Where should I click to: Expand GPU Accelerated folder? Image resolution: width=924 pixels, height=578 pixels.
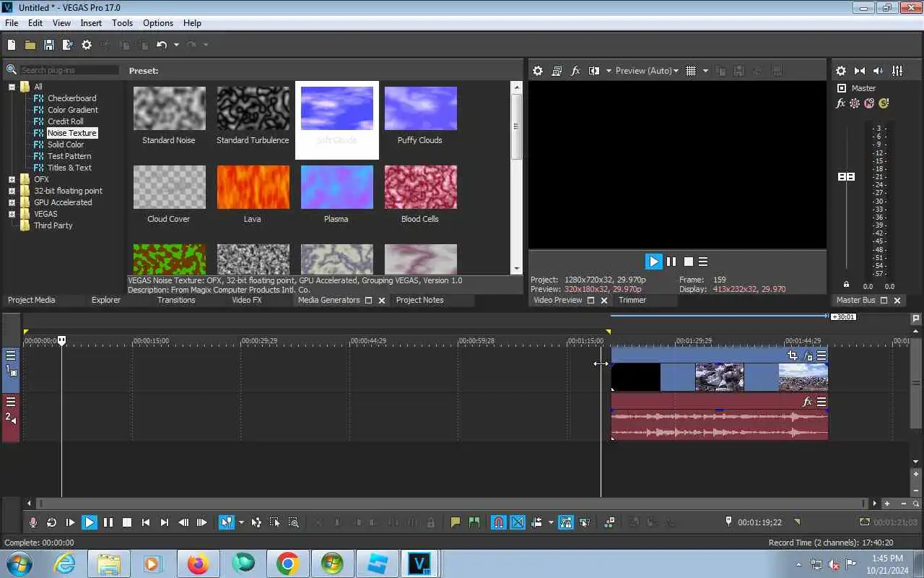[12, 202]
